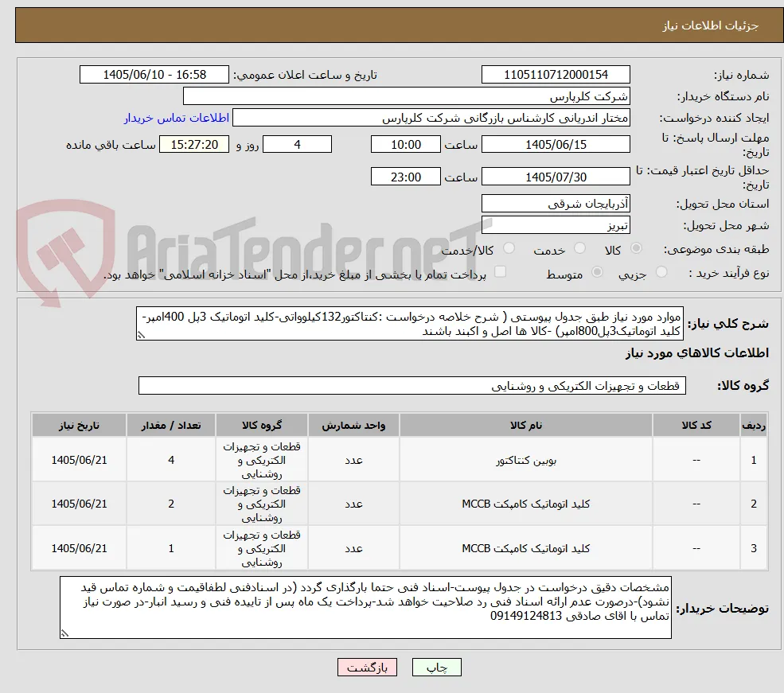Screen dimensions: 784x693
Task: Click the اطلاعات کالاهای مورد نیاز heading
Action: coord(696,353)
